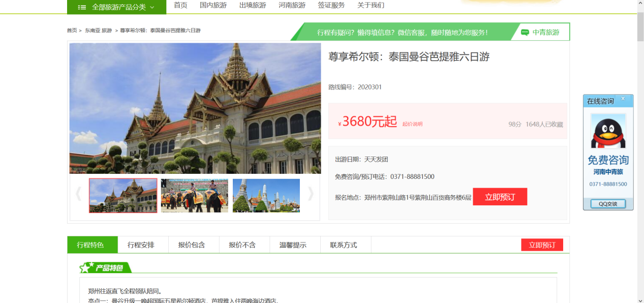
Task: Go to 出境旅游 menu item
Action: point(253,5)
